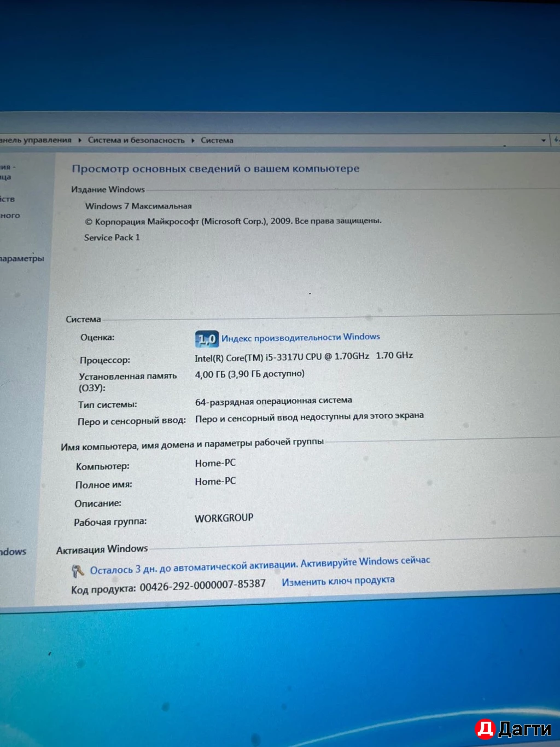This screenshot has width=560, height=747.
Task: Open the cut-off sidebar link ending in "йств"
Action: (x=8, y=199)
